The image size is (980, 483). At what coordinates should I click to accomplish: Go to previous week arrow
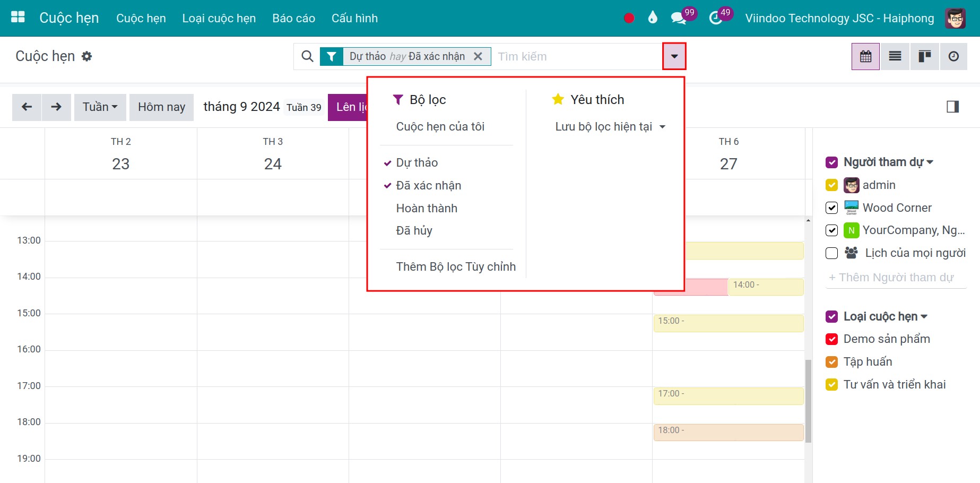pyautogui.click(x=27, y=107)
